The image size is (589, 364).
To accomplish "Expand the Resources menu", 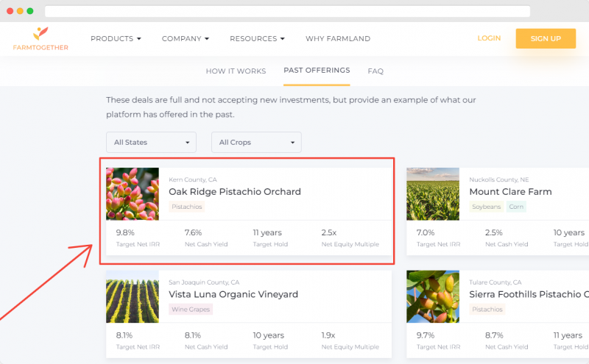I will (x=257, y=39).
